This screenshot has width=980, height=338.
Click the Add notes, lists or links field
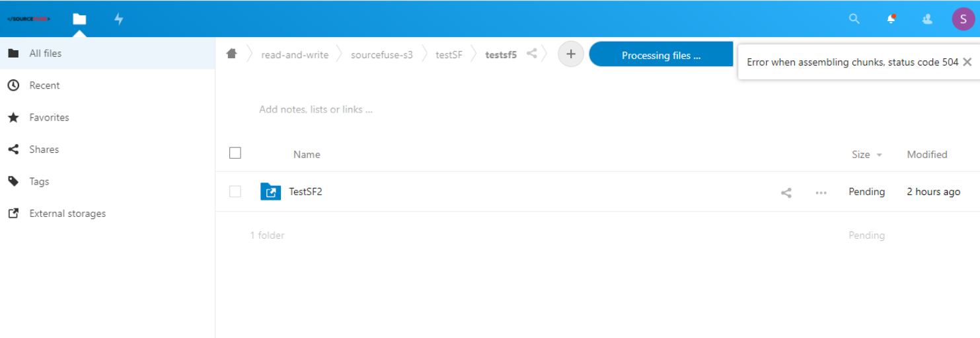click(316, 110)
